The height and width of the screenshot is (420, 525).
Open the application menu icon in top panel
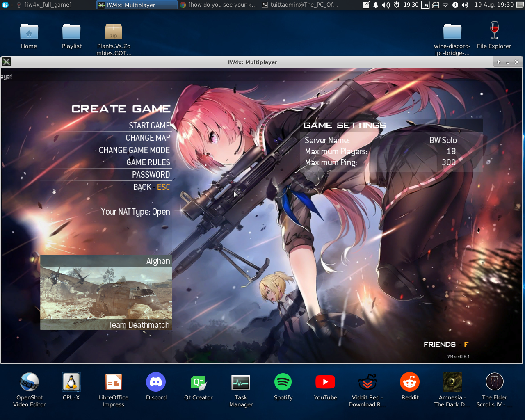pyautogui.click(x=5, y=5)
